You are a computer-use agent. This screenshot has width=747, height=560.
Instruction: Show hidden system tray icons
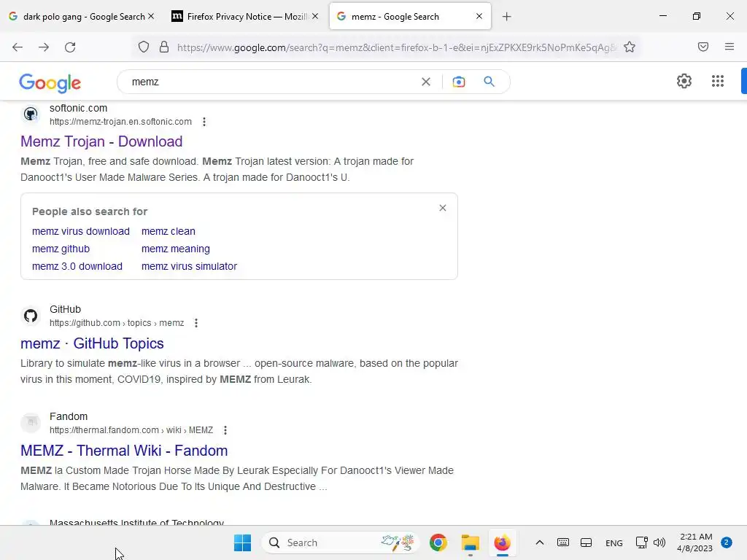[539, 542]
